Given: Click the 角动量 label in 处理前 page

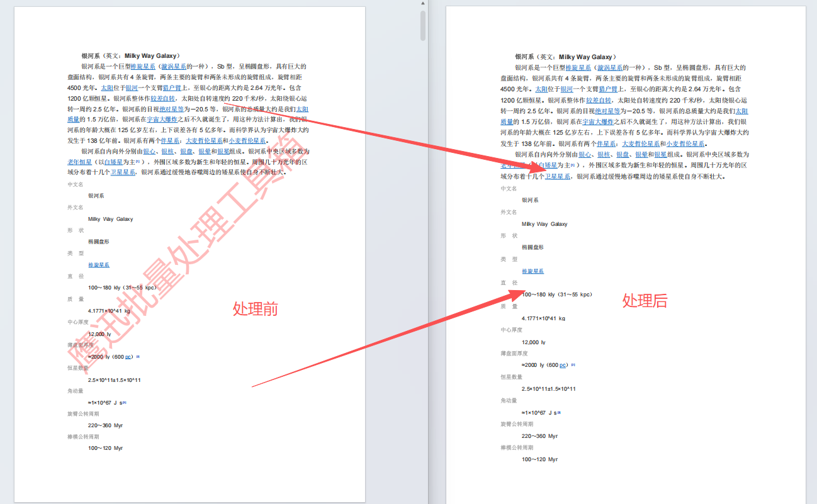Looking at the screenshot, I should pos(76,390).
